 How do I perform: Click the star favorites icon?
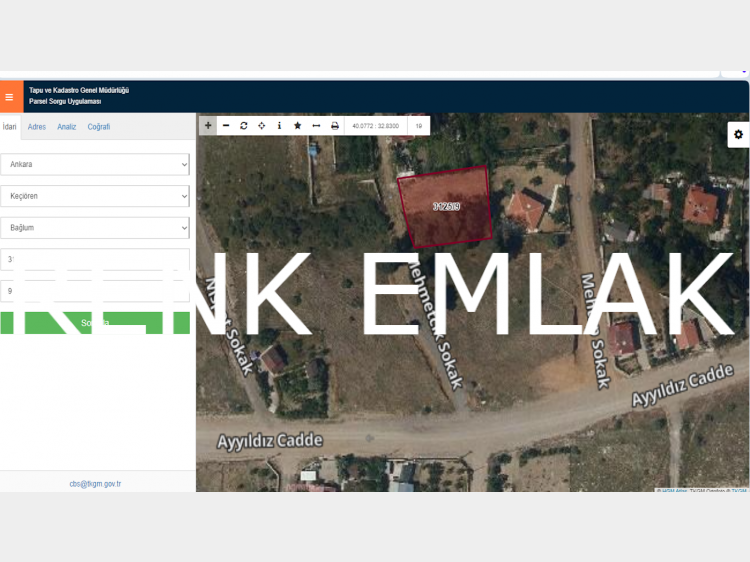tap(298, 126)
